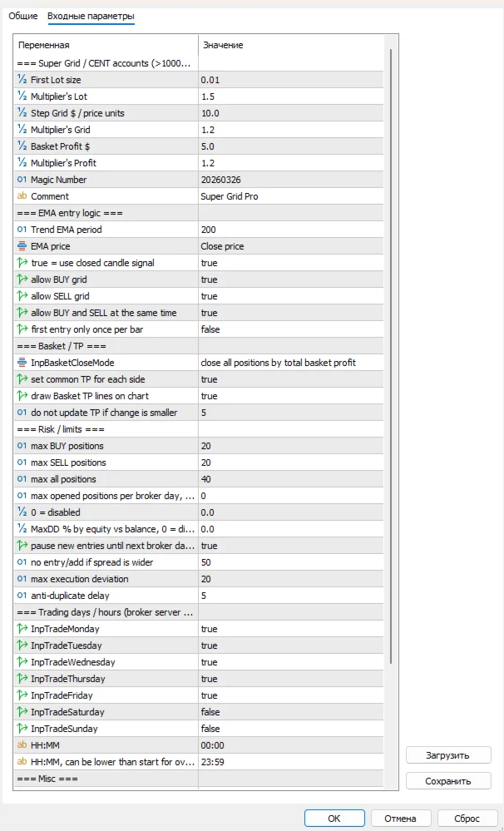
Task: Click the icon beside draw Basket TP lines on chart
Action: [x=22, y=396]
